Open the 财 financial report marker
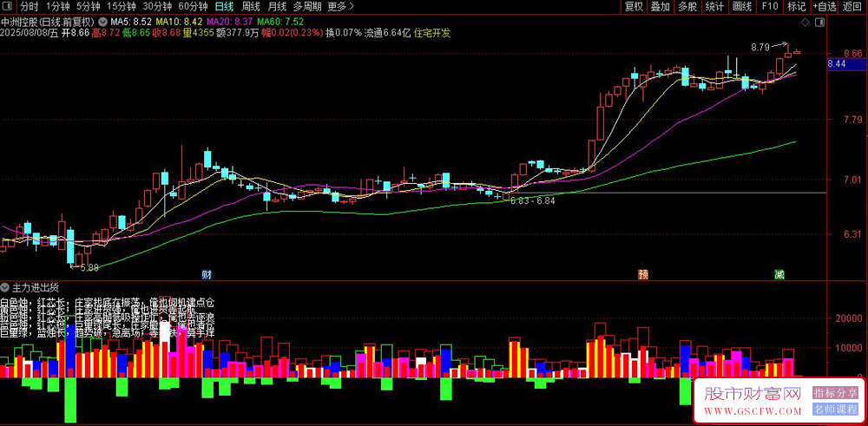Viewport: 868px width, 426px height. pos(206,274)
